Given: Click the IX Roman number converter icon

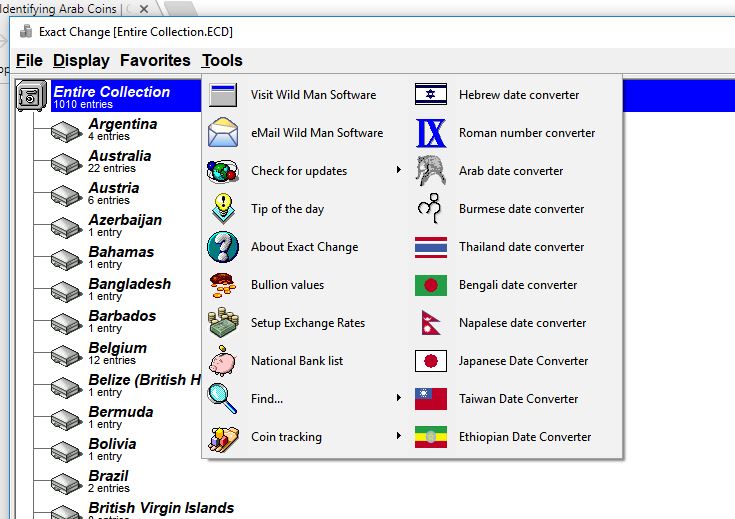Looking at the screenshot, I should pyautogui.click(x=431, y=133).
